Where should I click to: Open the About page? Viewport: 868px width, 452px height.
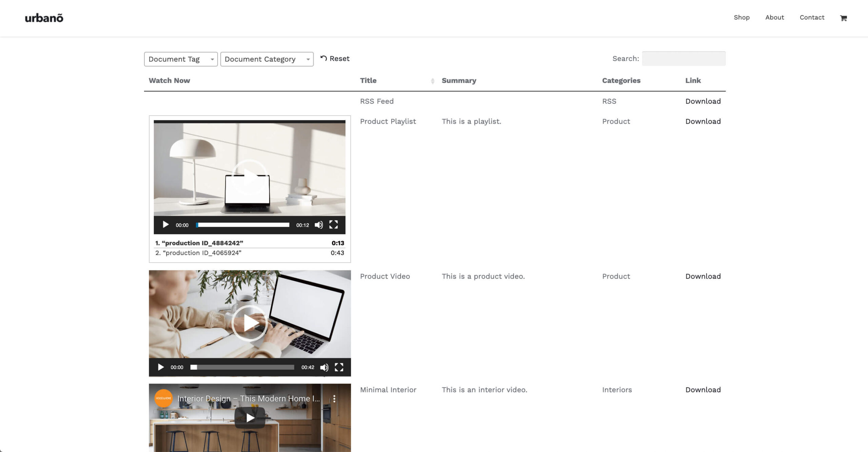(774, 18)
